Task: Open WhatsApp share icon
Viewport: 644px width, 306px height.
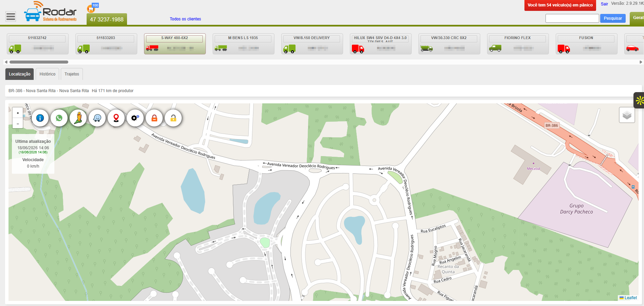Action: (x=59, y=118)
